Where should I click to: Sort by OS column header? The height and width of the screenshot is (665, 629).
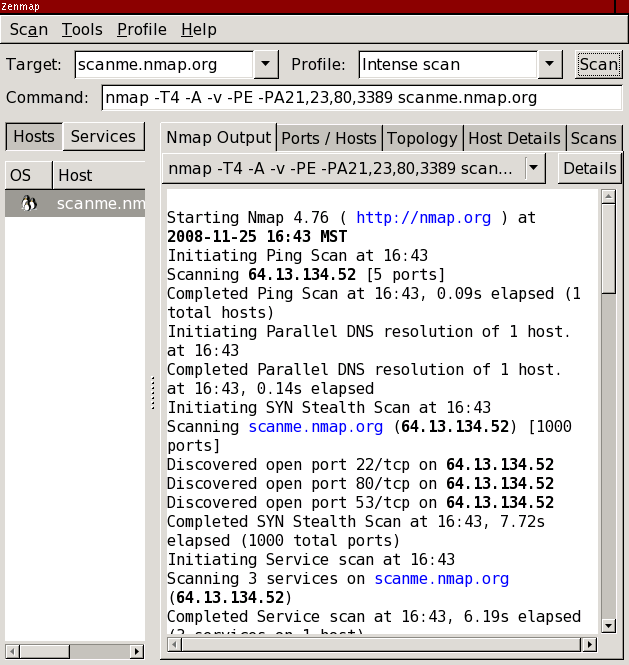click(x=29, y=175)
